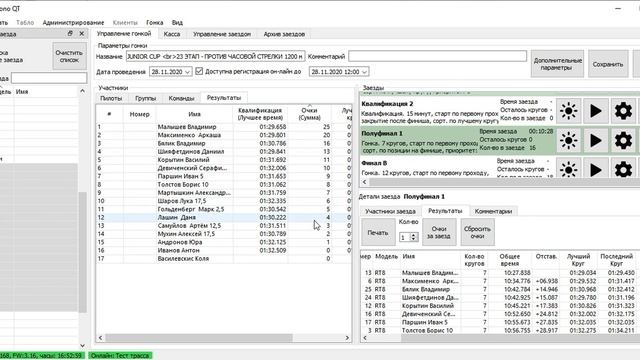640x360 pixels.
Task: Open the Табло menu
Action: 25,22
